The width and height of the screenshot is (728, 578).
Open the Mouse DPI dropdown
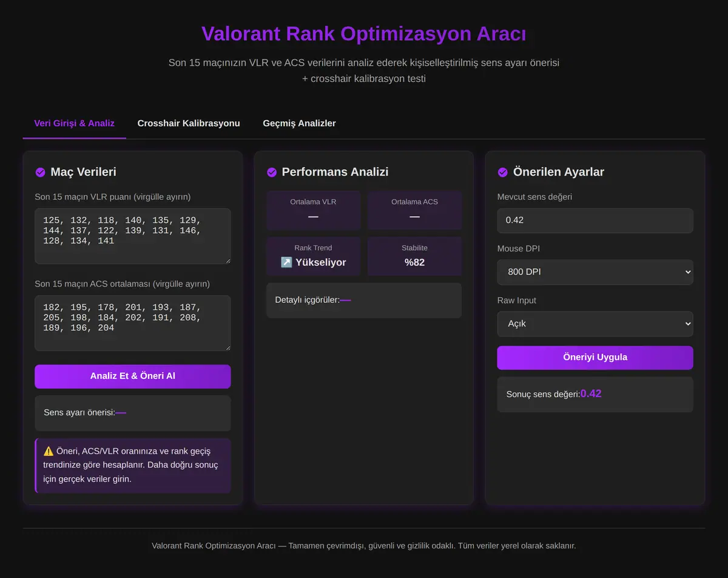click(595, 272)
